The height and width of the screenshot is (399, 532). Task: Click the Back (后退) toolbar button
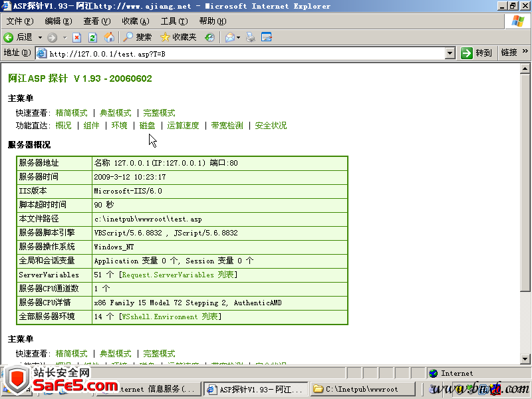click(18, 37)
